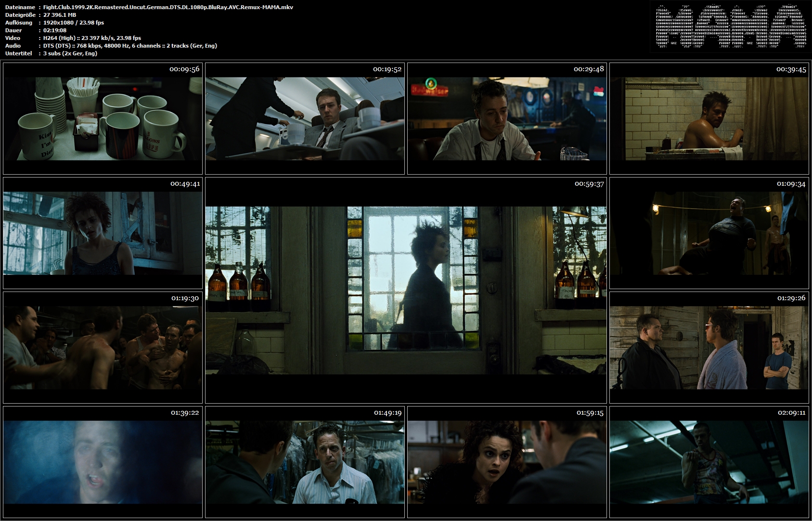Click the Untertitel label
This screenshot has height=521, width=812.
point(19,53)
